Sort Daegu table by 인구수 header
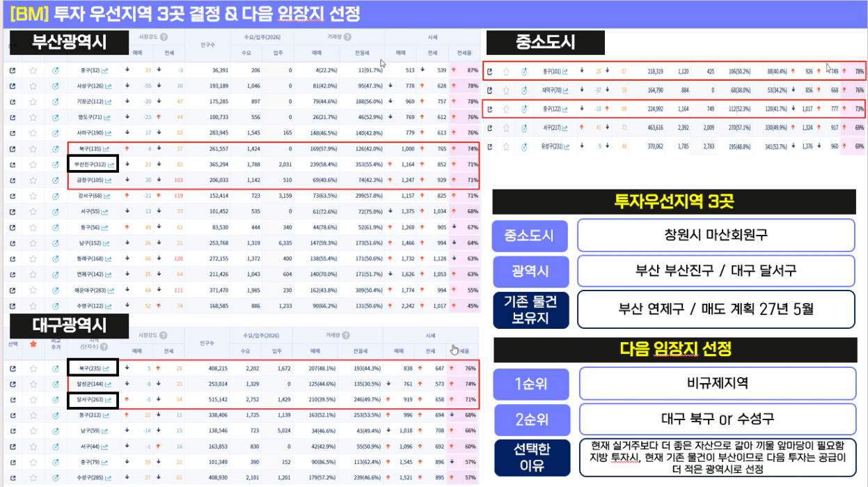Viewport: 868px width, 487px height. coord(207,343)
